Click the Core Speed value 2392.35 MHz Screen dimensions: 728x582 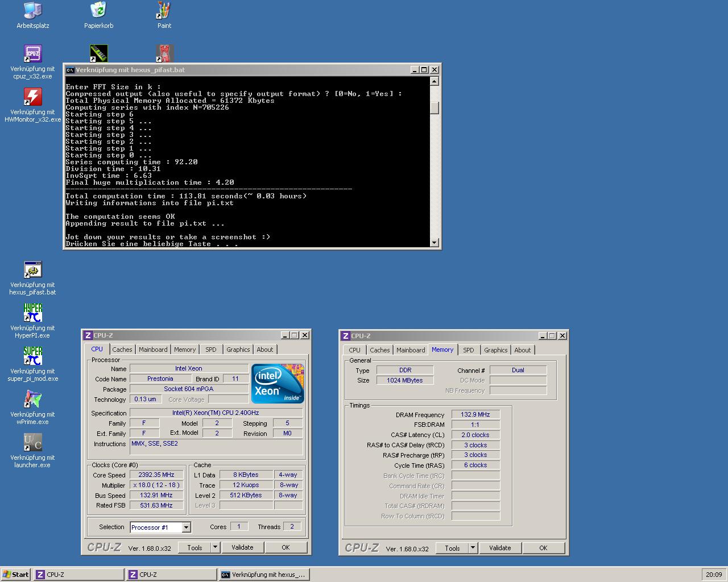point(156,475)
